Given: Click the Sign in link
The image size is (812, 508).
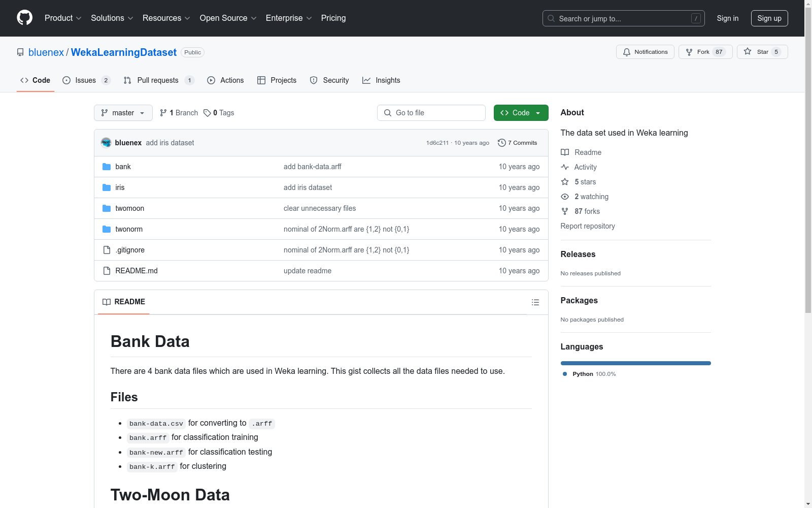Looking at the screenshot, I should [x=728, y=18].
